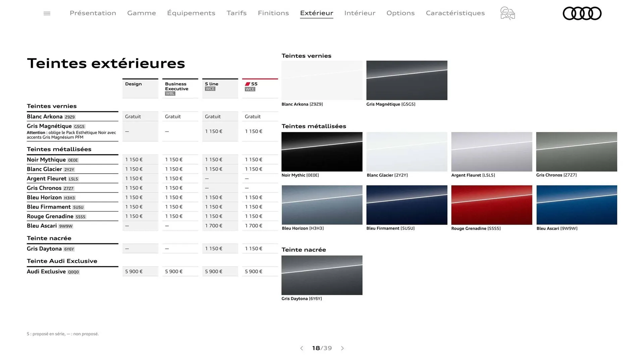The width and height of the screenshot is (644, 362).
Task: Open the Caractéristiques section
Action: 455,13
